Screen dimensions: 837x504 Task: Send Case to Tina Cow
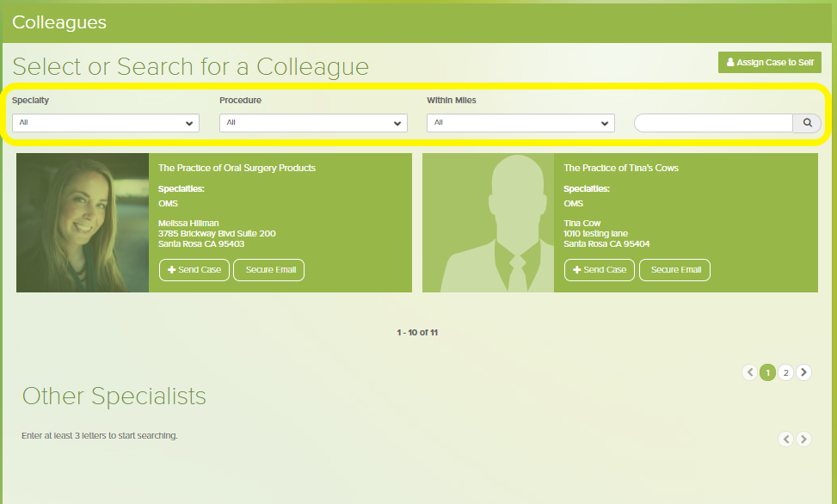click(x=600, y=270)
